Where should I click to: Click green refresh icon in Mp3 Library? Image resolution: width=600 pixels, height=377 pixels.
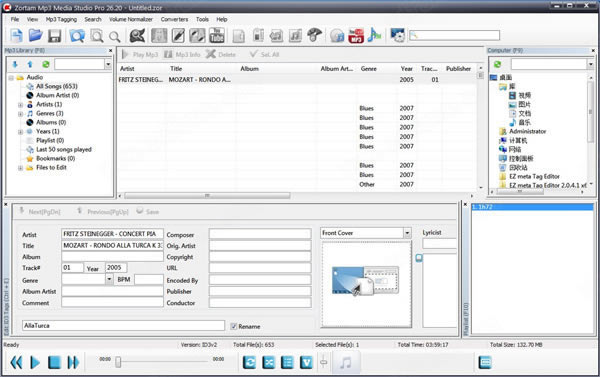pyautogui.click(x=46, y=64)
